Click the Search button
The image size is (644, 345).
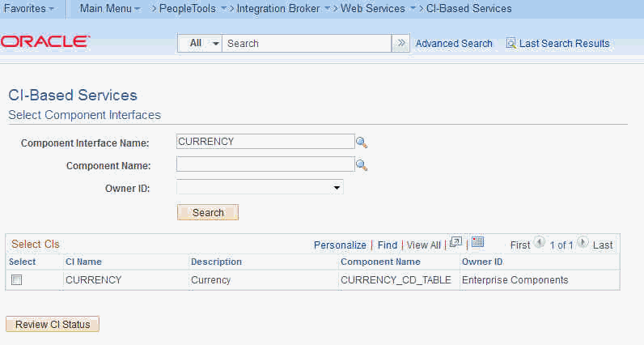pyautogui.click(x=208, y=213)
